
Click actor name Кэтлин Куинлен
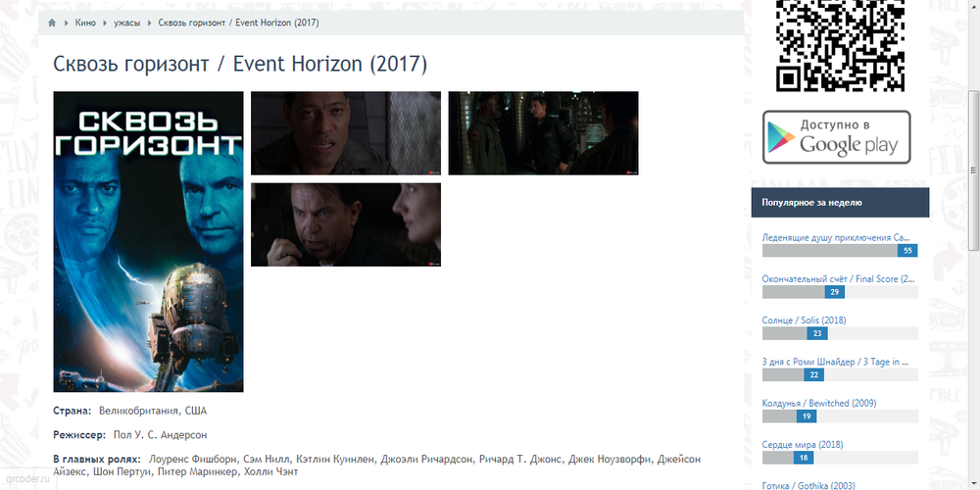[335, 460]
